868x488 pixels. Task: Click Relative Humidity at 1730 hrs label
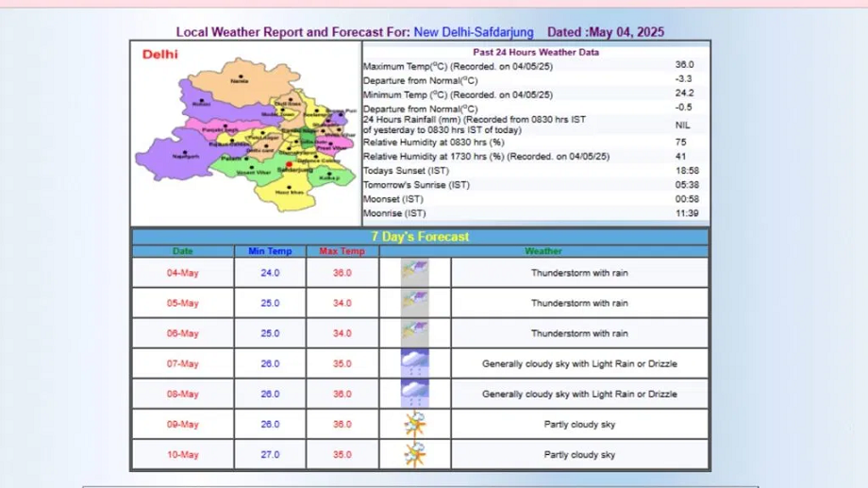coord(486,157)
